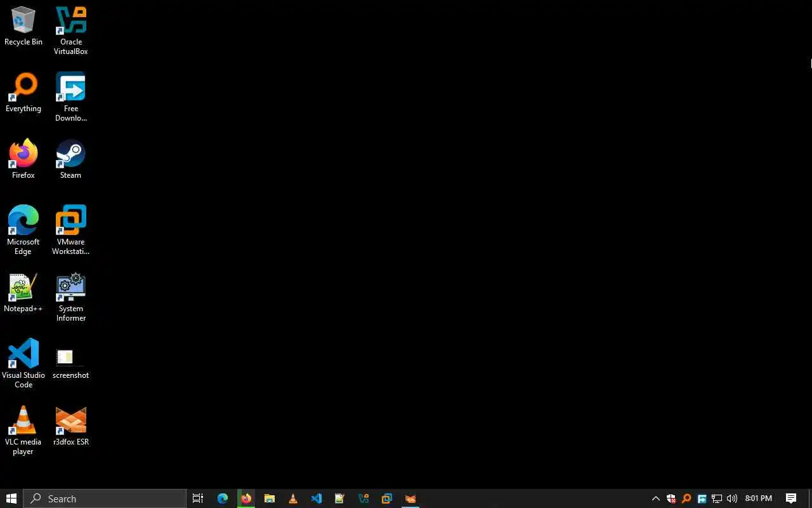Select the VLC media player desktop shortcut
Screen dimensions: 812x508
point(23,431)
